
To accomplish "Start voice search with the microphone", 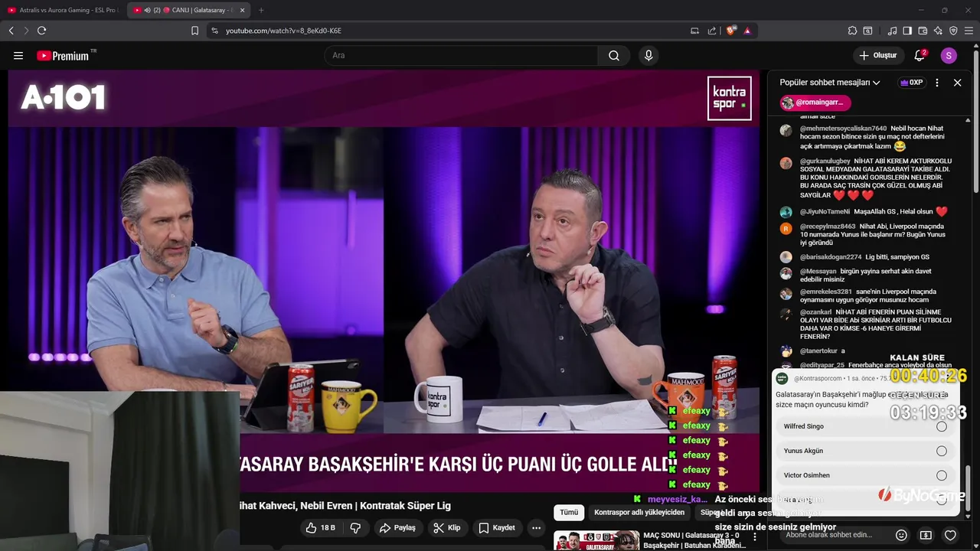I will 648,56.
